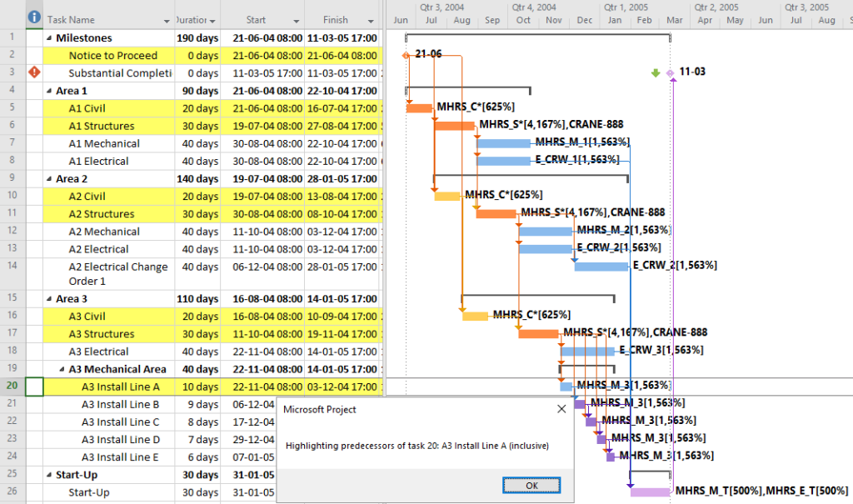Collapse the Area 2 summary group
The width and height of the screenshot is (853, 504).
[x=49, y=177]
